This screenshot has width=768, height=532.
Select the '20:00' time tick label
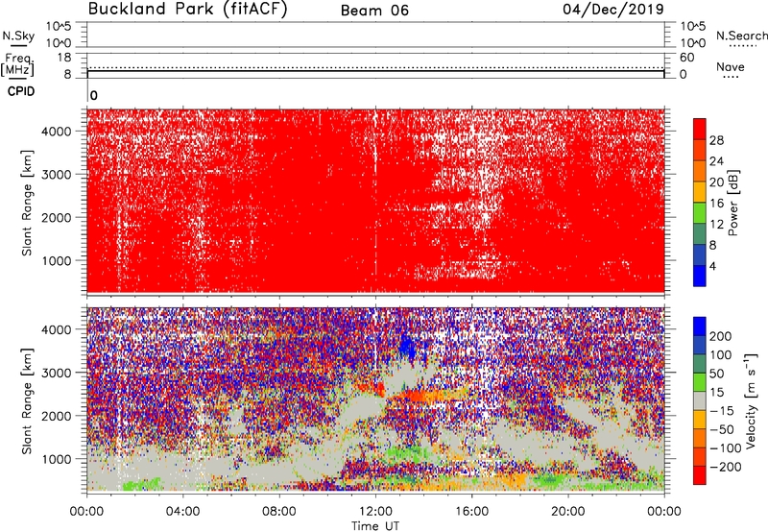pos(567,512)
